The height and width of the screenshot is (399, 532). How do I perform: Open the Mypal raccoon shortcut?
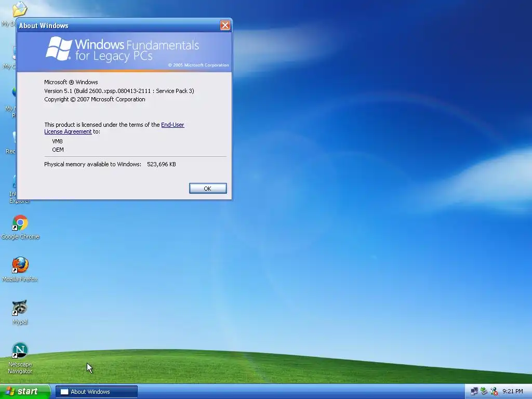[20, 312]
